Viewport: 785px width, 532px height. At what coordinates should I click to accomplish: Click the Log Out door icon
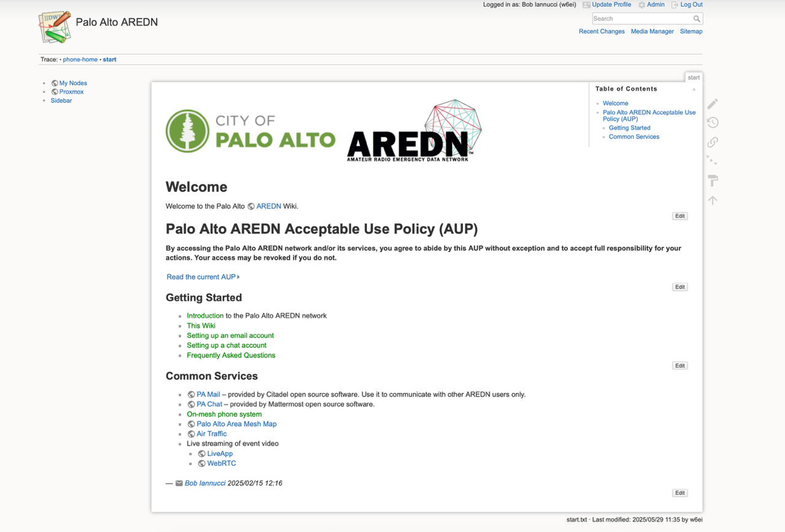pyautogui.click(x=675, y=5)
